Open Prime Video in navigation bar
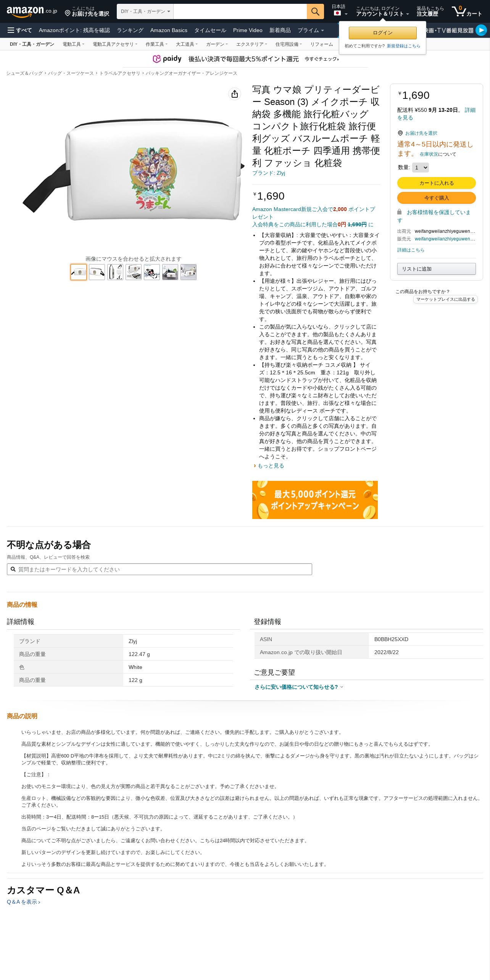490x980 pixels. (248, 30)
